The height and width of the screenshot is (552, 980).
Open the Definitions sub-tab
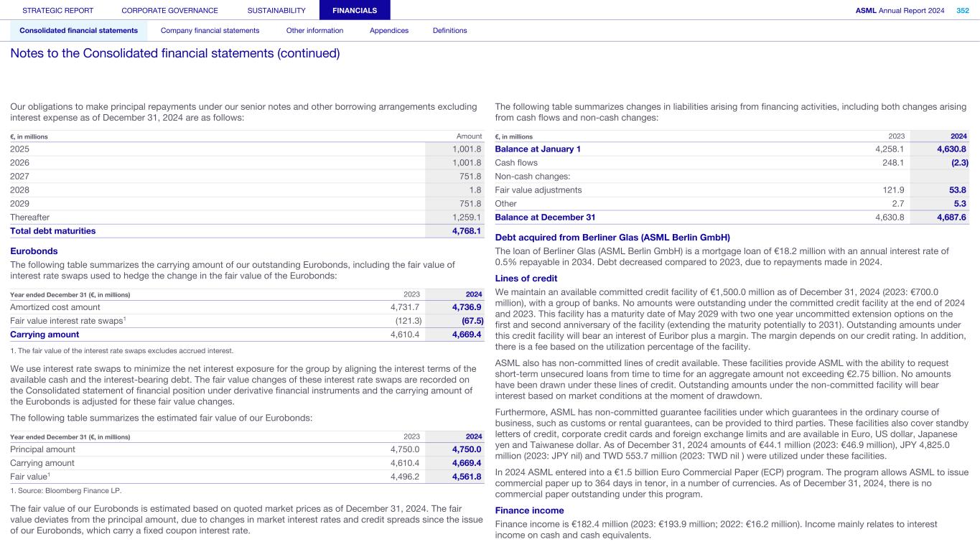tap(449, 31)
